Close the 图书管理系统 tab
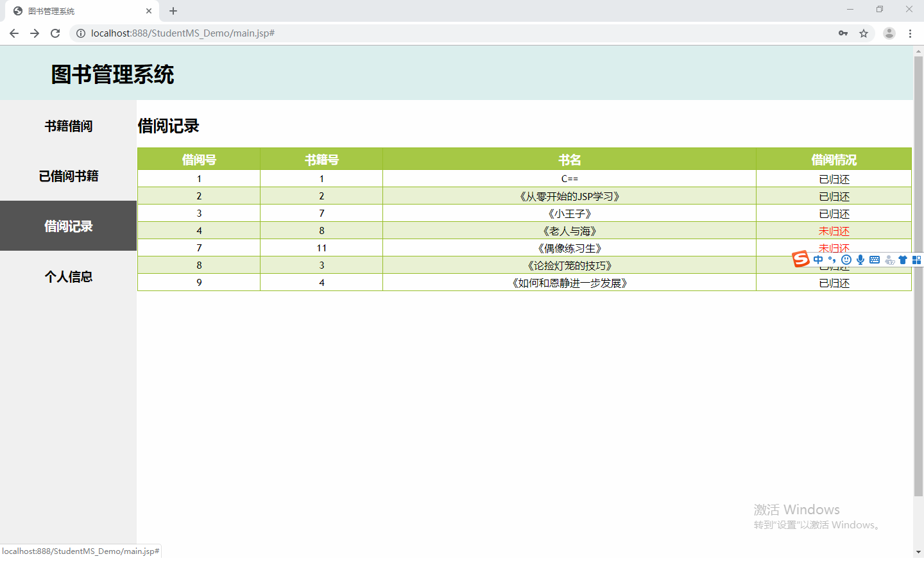The image size is (924, 570). pyautogui.click(x=149, y=11)
